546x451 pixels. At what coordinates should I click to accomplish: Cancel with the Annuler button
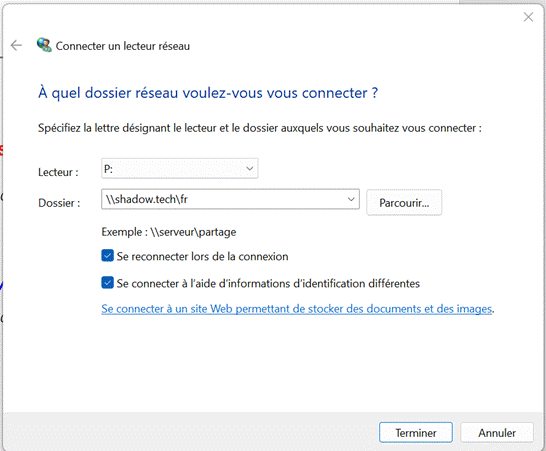[x=497, y=433]
